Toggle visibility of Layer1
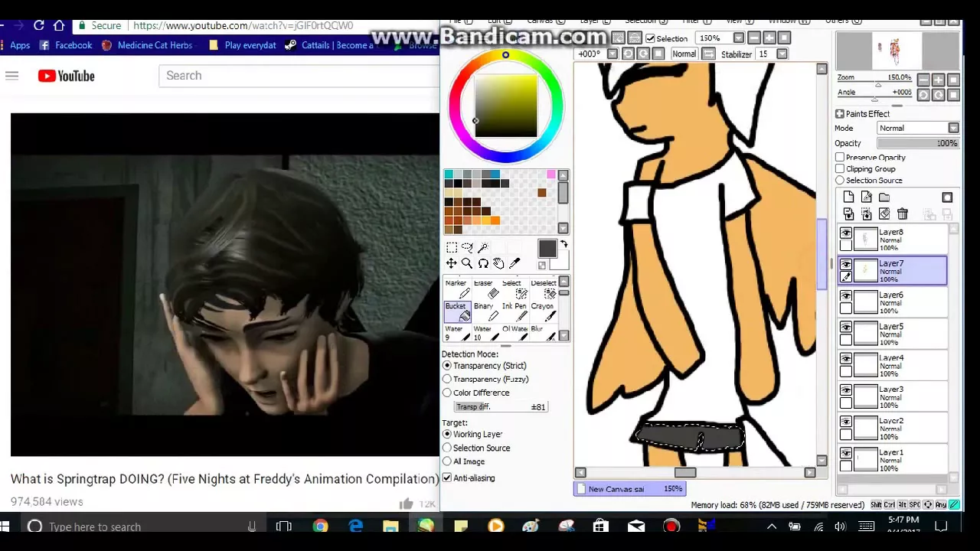Viewport: 980px width, 551px height. (846, 453)
